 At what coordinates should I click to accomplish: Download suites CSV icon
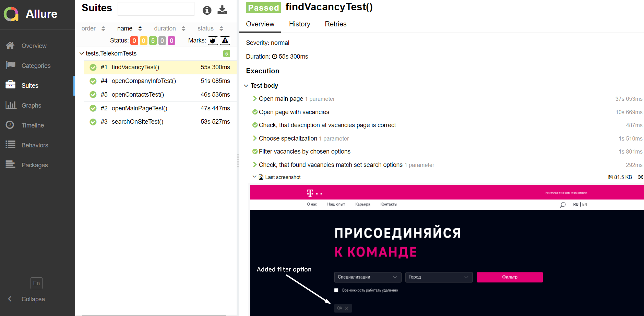pyautogui.click(x=222, y=10)
